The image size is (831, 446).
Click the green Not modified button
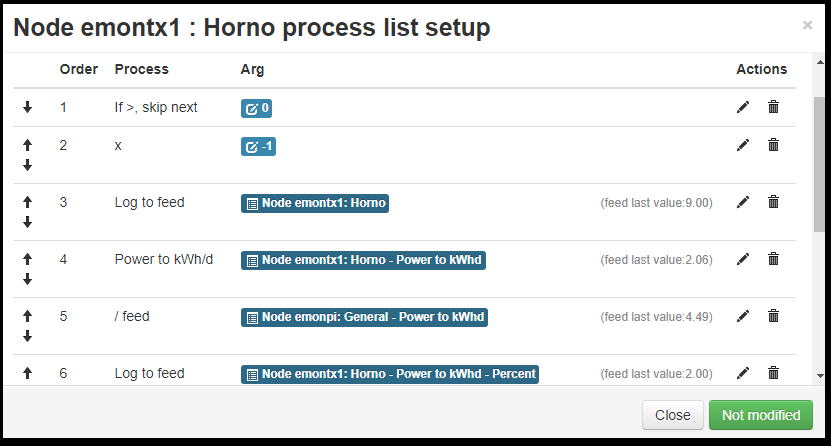(x=761, y=415)
